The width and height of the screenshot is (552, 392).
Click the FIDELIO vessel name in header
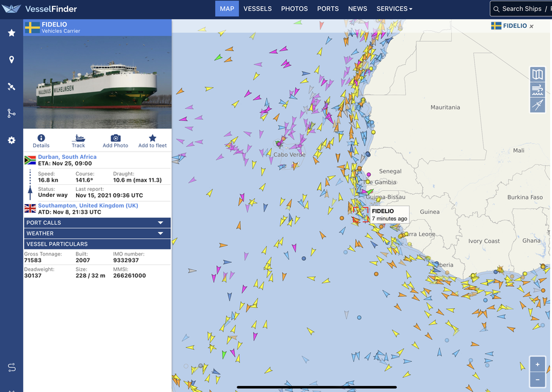(x=54, y=24)
